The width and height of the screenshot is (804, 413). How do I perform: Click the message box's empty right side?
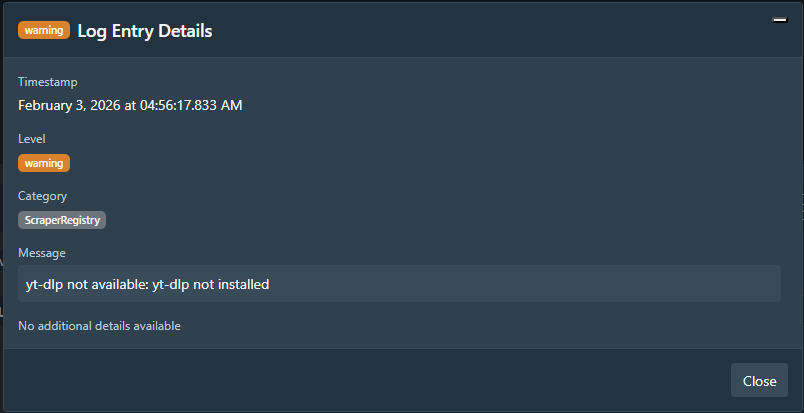[600, 284]
